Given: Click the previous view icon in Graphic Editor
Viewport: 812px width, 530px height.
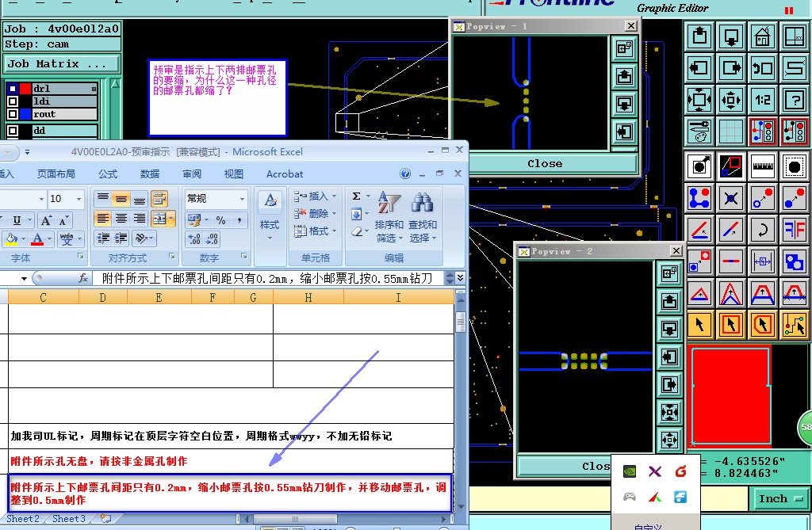Looking at the screenshot, I should (x=763, y=68).
